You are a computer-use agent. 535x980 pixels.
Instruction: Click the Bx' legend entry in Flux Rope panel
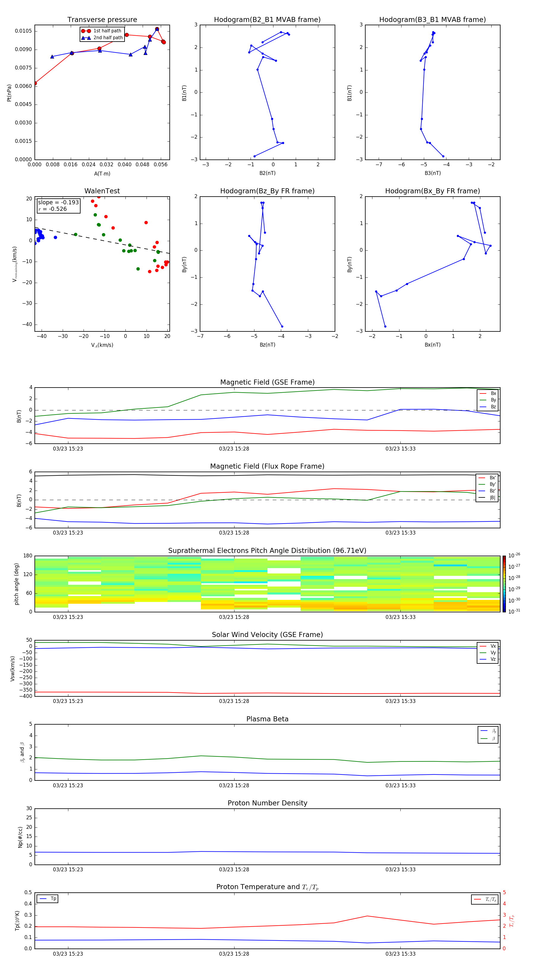(487, 478)
